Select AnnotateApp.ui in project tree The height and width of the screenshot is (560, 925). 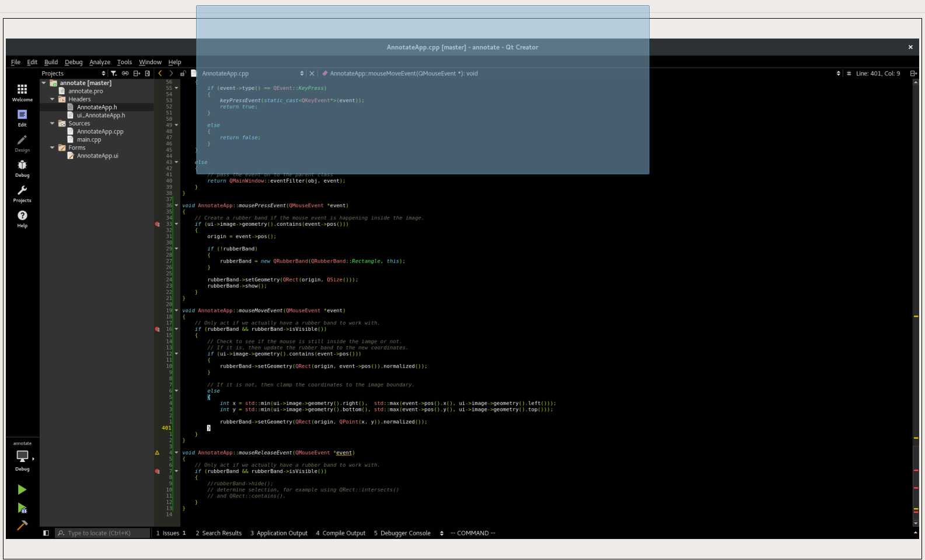tap(97, 156)
